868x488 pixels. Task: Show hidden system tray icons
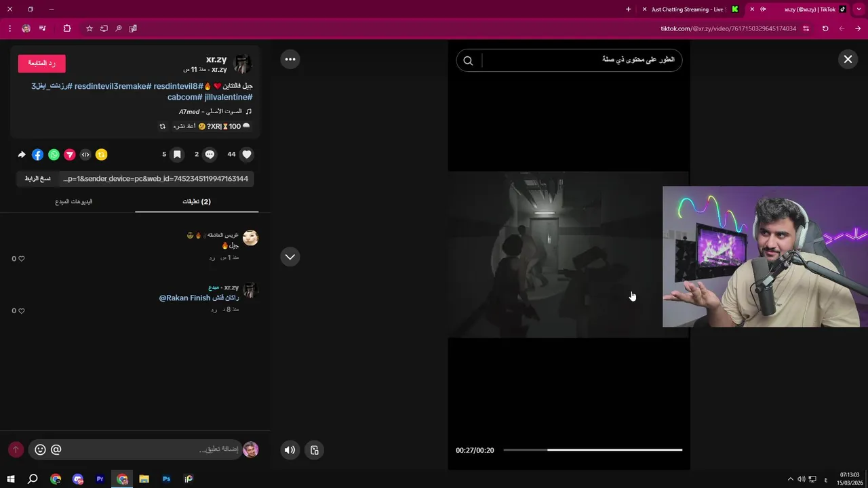click(x=790, y=479)
